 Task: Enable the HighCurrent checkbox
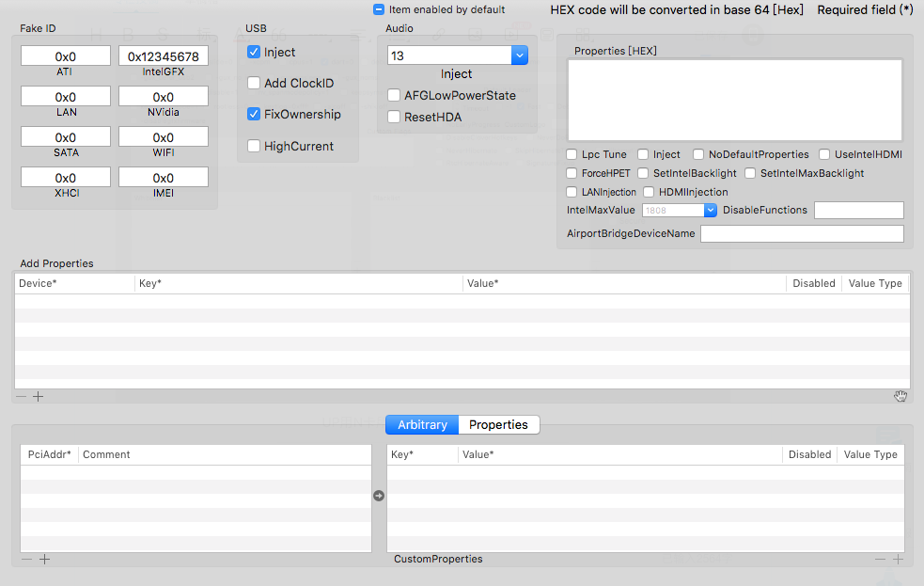[254, 146]
